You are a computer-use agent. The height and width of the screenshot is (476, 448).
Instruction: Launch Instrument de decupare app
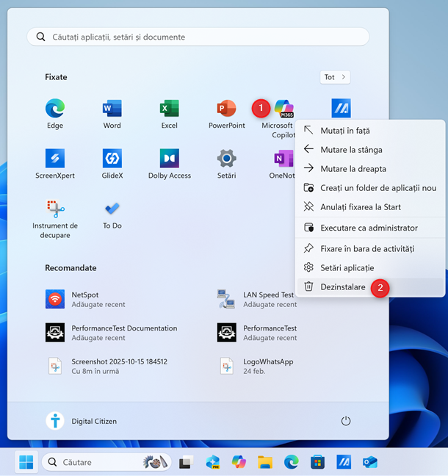tap(55, 219)
